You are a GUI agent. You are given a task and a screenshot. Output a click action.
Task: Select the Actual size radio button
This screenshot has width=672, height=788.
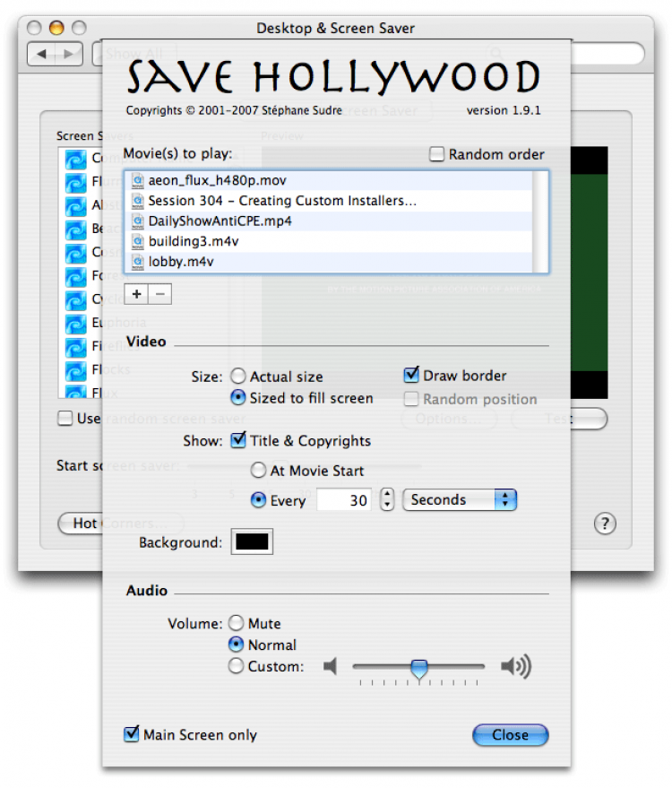click(238, 377)
